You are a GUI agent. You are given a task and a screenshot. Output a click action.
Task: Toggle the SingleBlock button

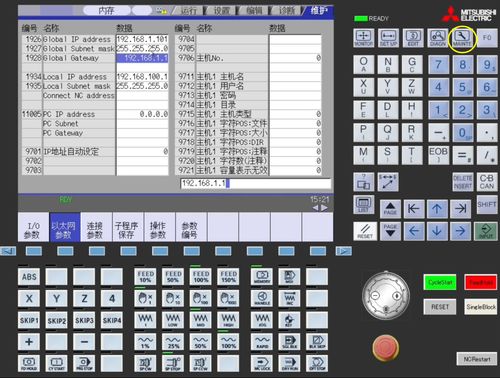[481, 307]
